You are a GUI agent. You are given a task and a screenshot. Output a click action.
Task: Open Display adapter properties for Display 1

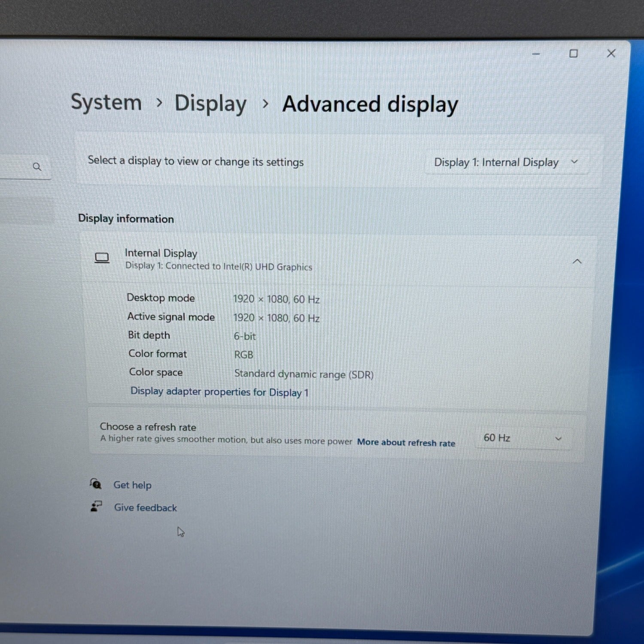click(x=219, y=392)
